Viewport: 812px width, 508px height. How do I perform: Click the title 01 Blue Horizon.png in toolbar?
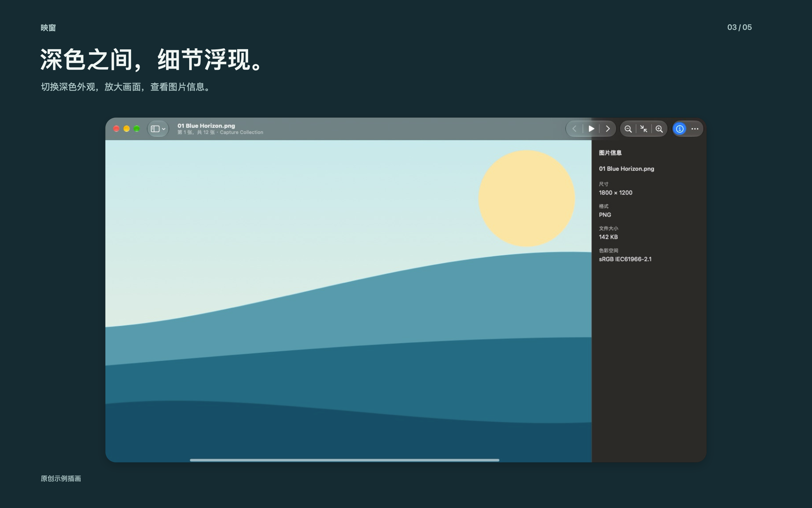pyautogui.click(x=206, y=126)
